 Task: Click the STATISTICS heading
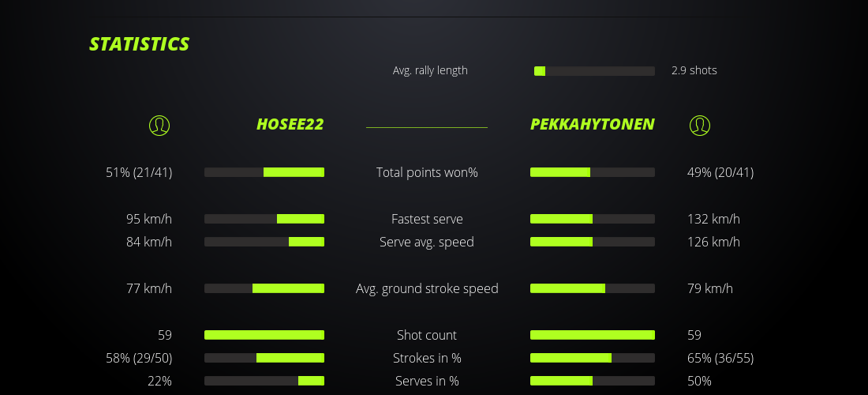139,44
